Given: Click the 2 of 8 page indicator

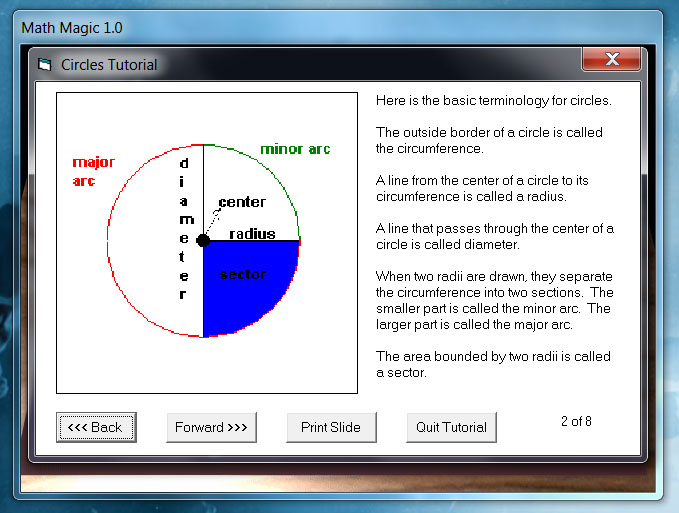Looking at the screenshot, I should coord(576,421).
